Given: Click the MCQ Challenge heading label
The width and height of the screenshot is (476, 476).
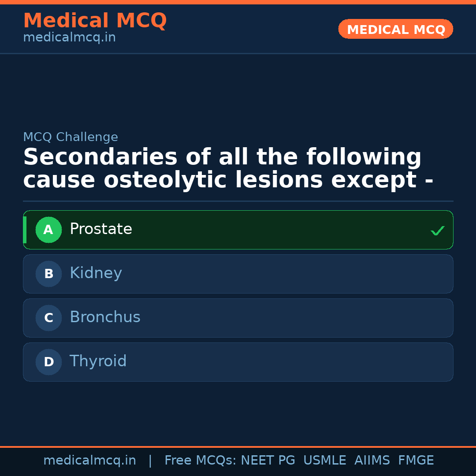Looking at the screenshot, I should pyautogui.click(x=71, y=137).
